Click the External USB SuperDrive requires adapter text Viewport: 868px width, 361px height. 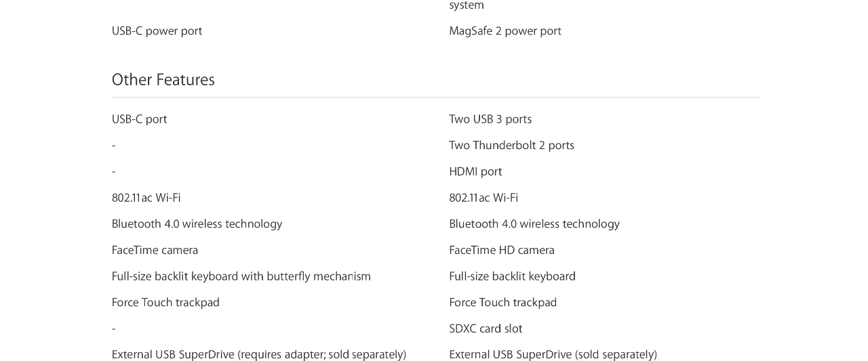coord(259,355)
